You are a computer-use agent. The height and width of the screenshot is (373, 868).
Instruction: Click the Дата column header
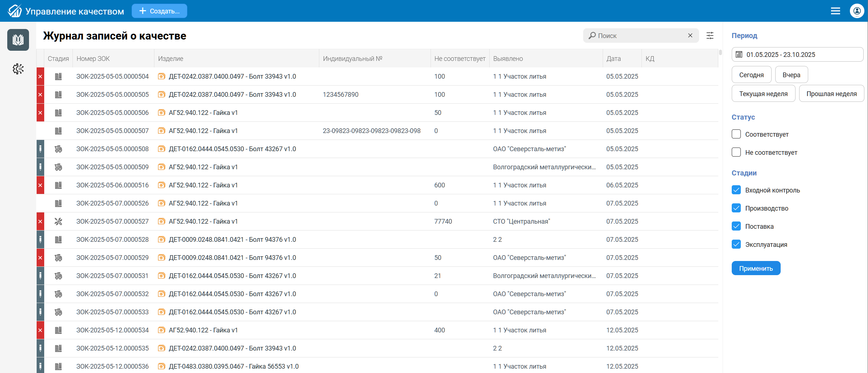614,59
